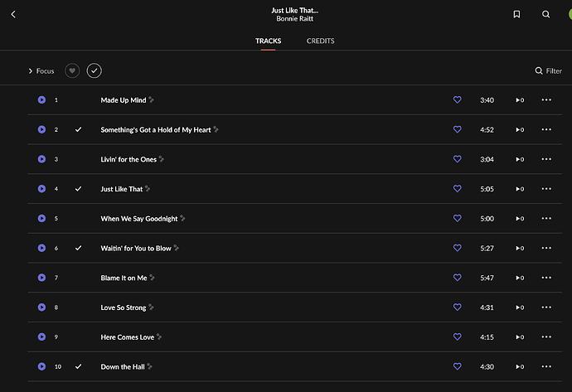Open three-dot menu for Love So Strong
This screenshot has height=392, width=572.
(546, 307)
